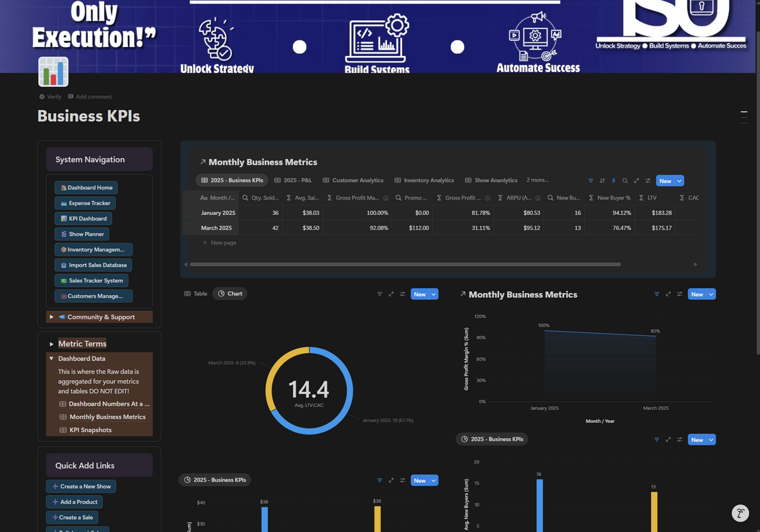Open filter on the line chart Monthly Business Metrics
Screen dimensions: 760x532
(657, 294)
